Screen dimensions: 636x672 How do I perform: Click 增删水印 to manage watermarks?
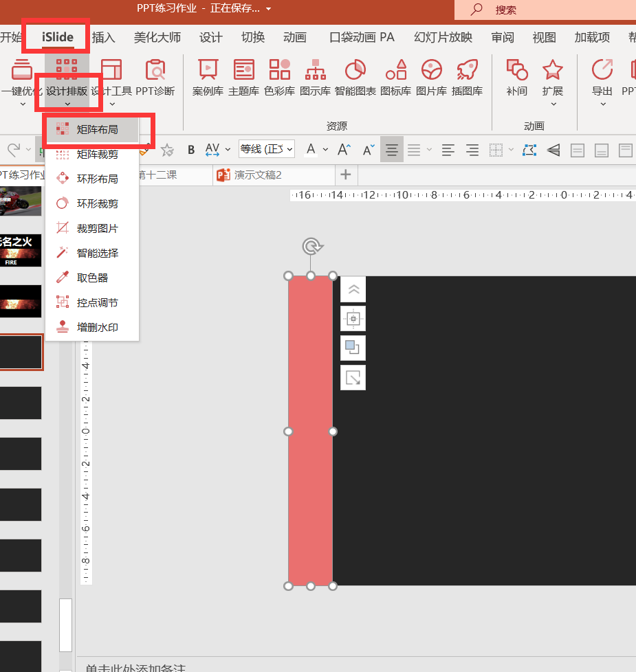[x=93, y=326]
